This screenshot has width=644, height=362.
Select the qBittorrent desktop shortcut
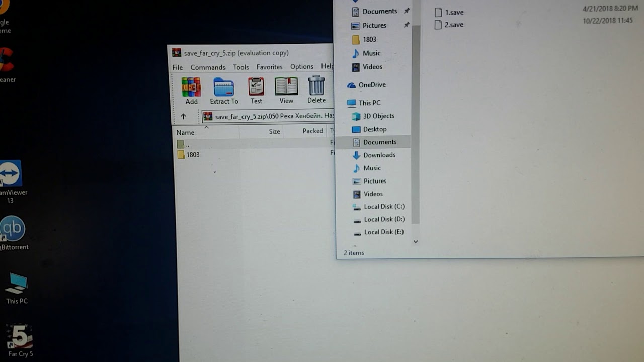tap(13, 233)
